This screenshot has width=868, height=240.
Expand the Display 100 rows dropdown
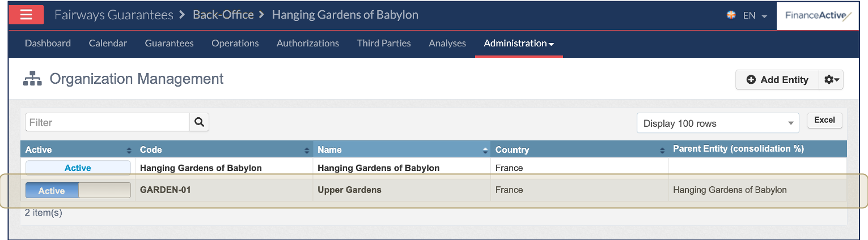coord(717,123)
